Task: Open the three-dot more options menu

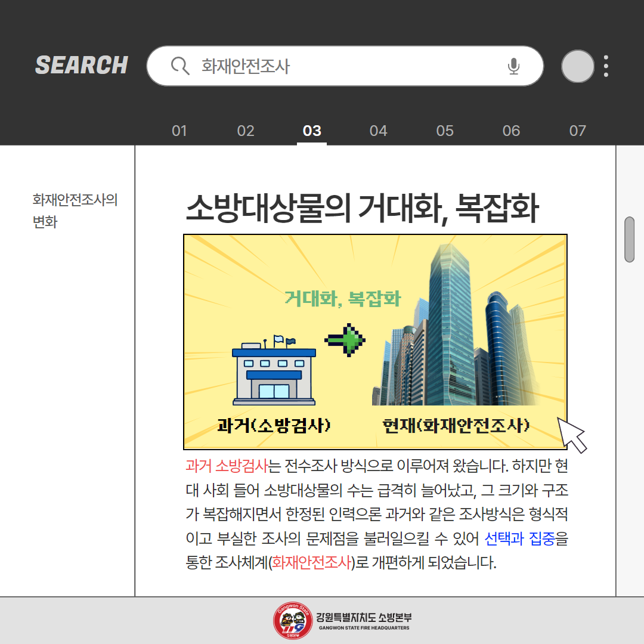Action: pyautogui.click(x=606, y=66)
